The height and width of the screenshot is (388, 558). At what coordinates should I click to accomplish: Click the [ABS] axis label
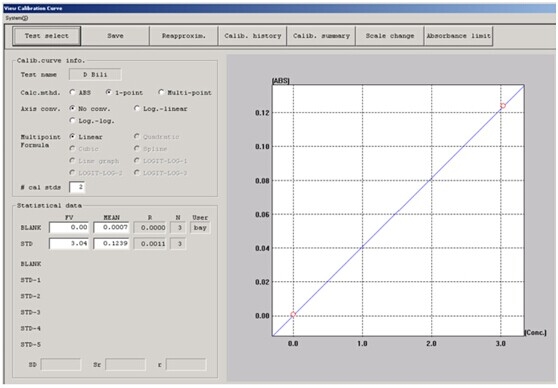click(281, 81)
